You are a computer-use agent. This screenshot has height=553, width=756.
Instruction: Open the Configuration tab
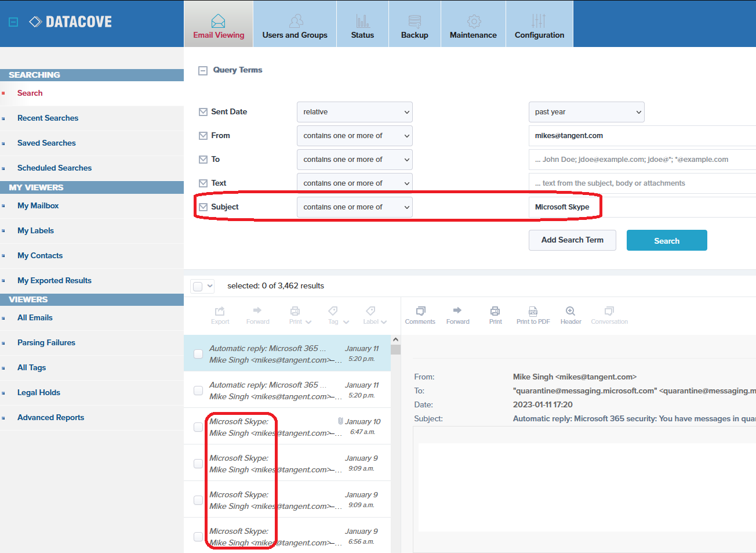point(539,24)
